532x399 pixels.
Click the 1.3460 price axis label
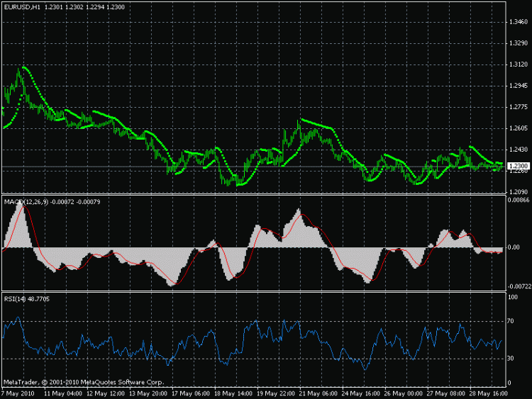pyautogui.click(x=519, y=22)
